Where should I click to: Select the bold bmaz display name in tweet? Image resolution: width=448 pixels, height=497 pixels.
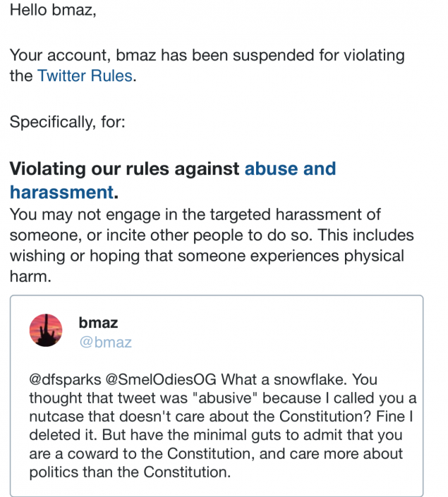tap(98, 323)
